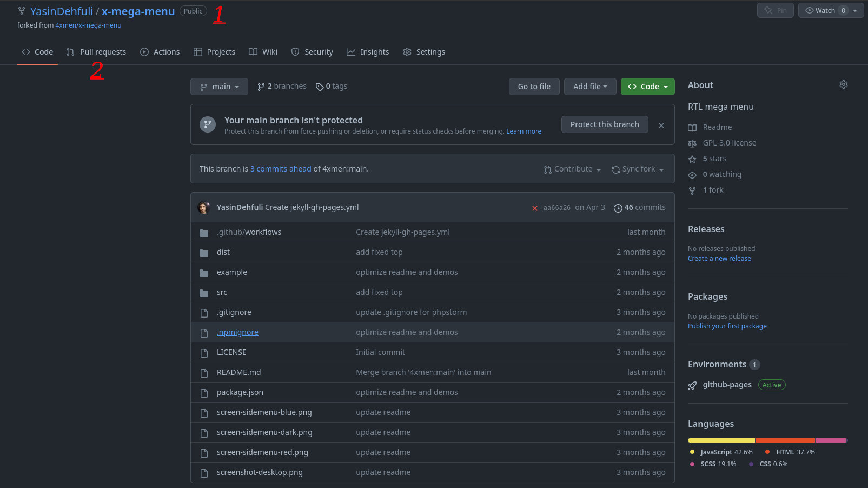The width and height of the screenshot is (868, 488).
Task: Click the CSS 0.6% language entry
Action: click(x=768, y=464)
